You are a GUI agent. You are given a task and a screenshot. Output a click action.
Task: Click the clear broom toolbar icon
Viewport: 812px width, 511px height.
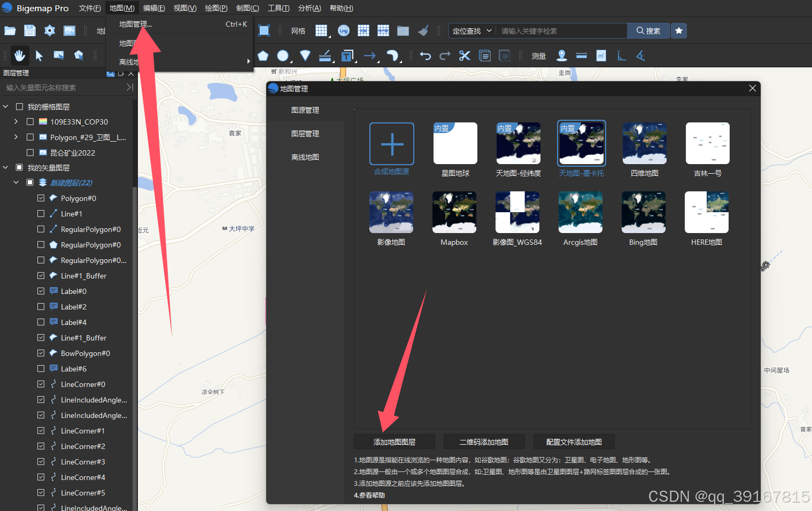[423, 30]
